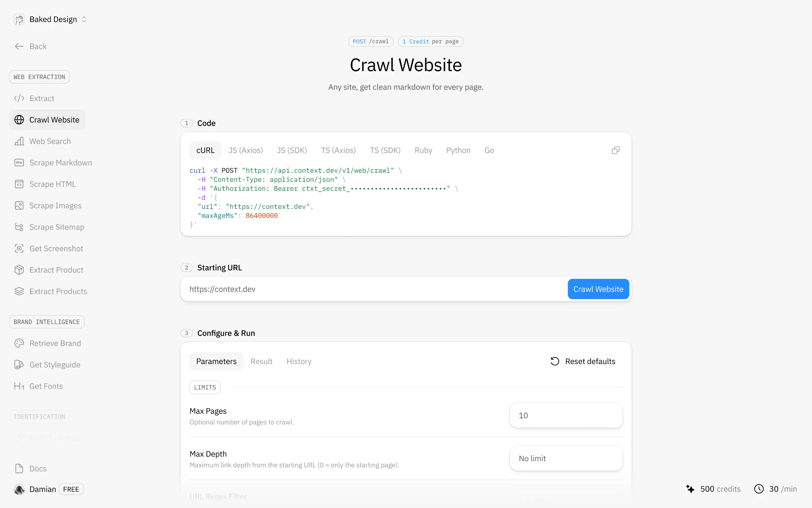The width and height of the screenshot is (812, 508).
Task: Click the Crawl Website globe icon
Action: (x=19, y=120)
